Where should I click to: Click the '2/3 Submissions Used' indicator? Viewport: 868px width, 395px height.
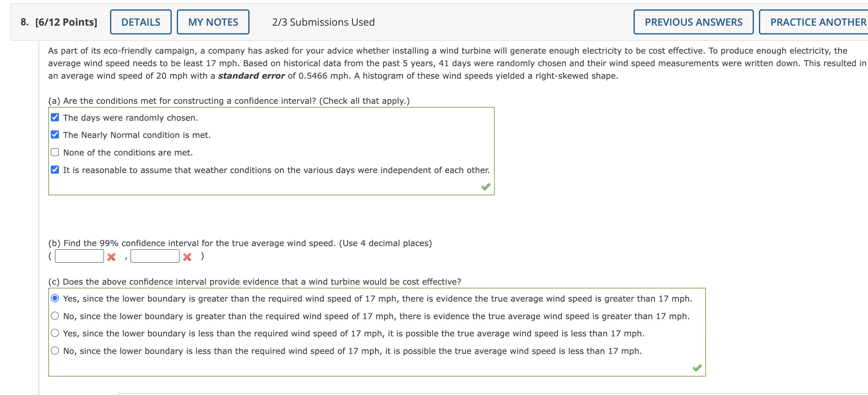323,22
